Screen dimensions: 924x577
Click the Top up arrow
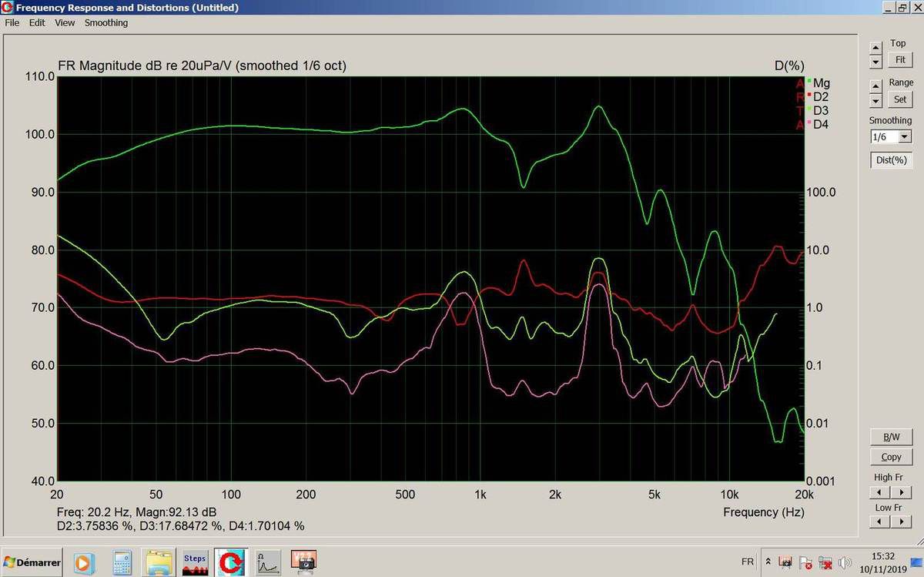pos(875,48)
